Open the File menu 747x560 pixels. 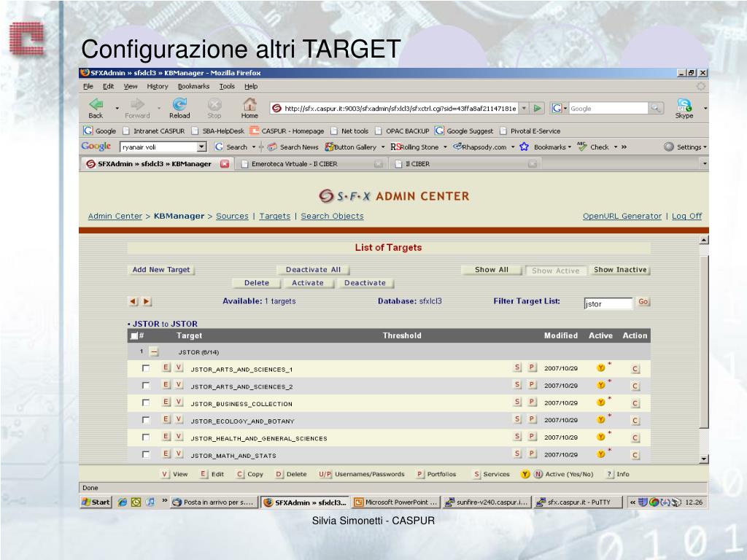[88, 86]
